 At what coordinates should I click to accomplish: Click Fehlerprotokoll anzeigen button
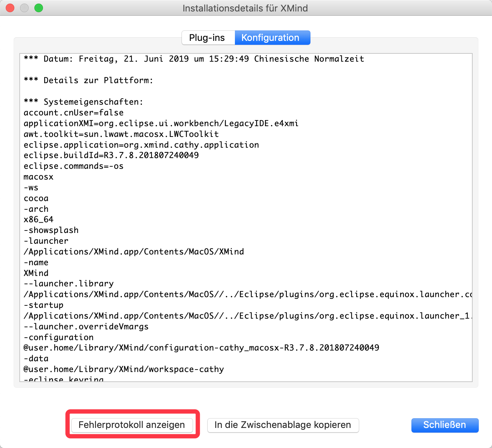tap(132, 425)
